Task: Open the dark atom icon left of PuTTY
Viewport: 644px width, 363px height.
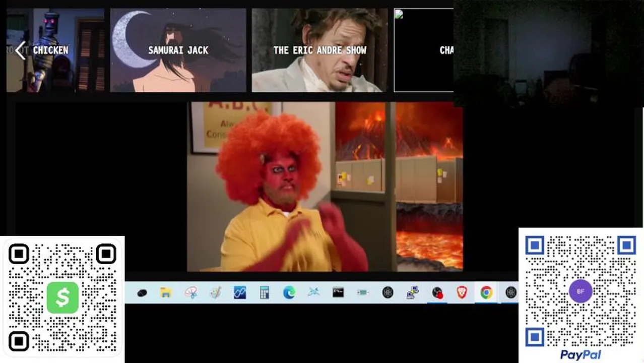Action: point(388,292)
